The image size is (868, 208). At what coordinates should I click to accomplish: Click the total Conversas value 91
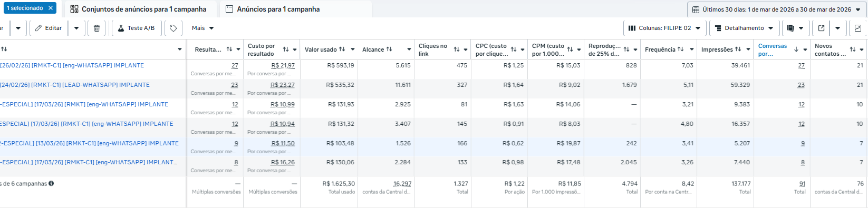[802, 184]
